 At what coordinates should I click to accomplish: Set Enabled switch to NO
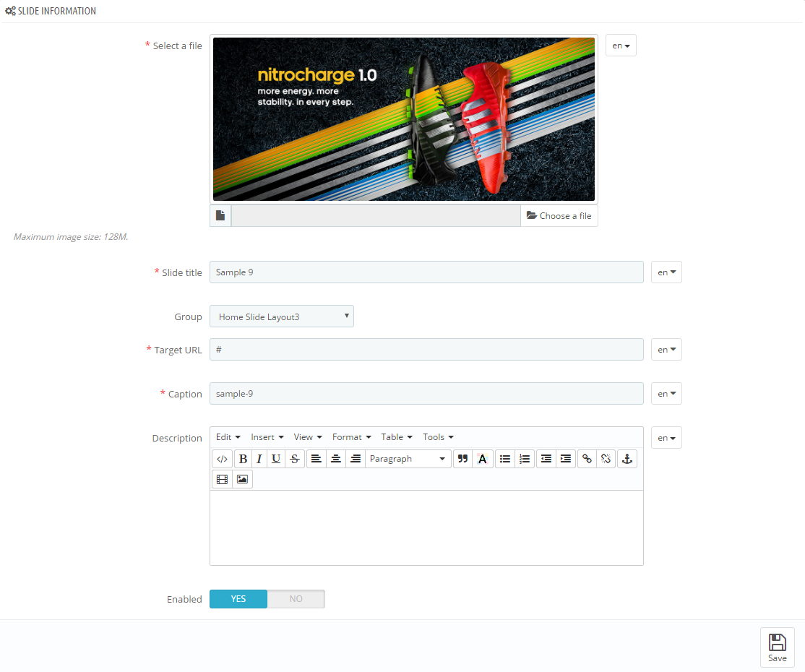tap(296, 599)
